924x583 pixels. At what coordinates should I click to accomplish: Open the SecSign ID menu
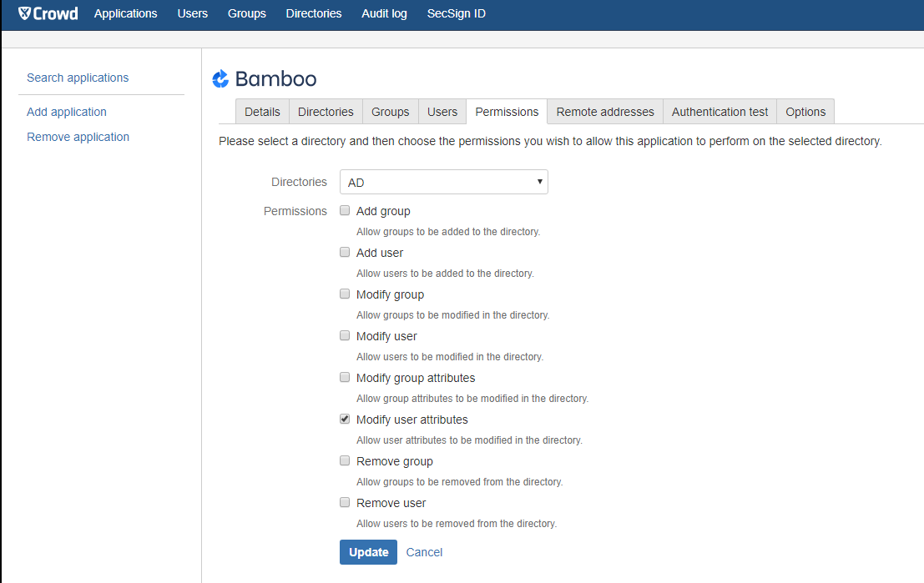456,13
